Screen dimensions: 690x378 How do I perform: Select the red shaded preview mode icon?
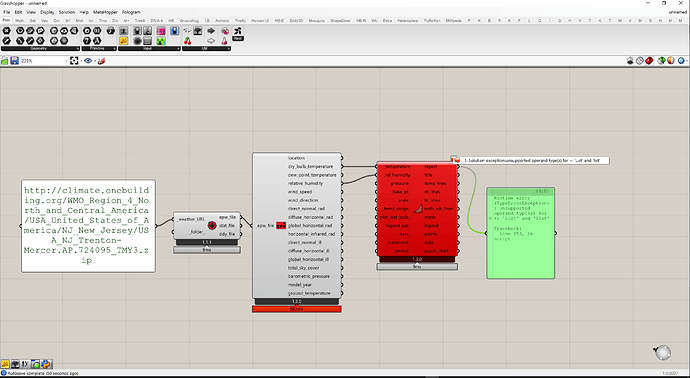[649, 61]
